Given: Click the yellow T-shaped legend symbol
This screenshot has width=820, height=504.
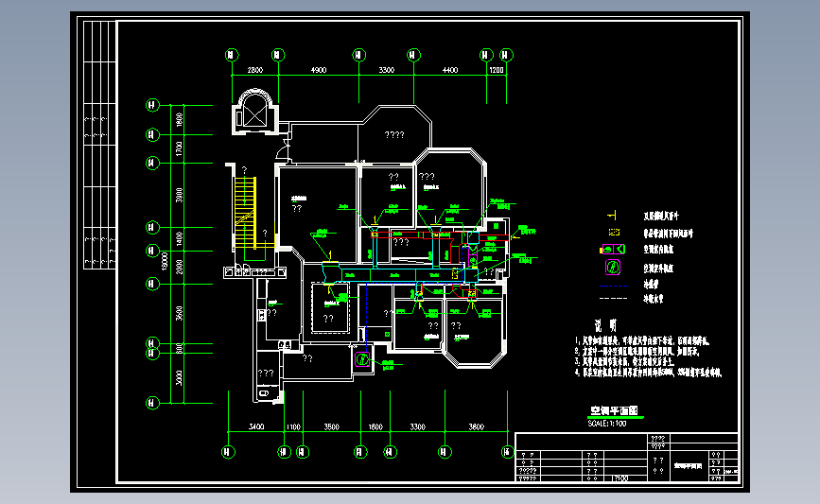Looking at the screenshot, I should click(612, 216).
